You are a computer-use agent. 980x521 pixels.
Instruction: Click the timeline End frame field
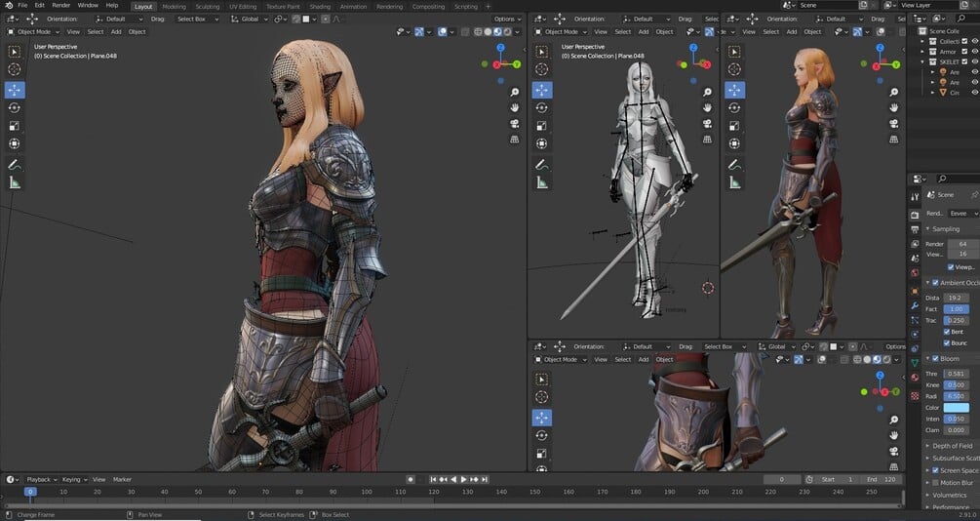point(882,479)
